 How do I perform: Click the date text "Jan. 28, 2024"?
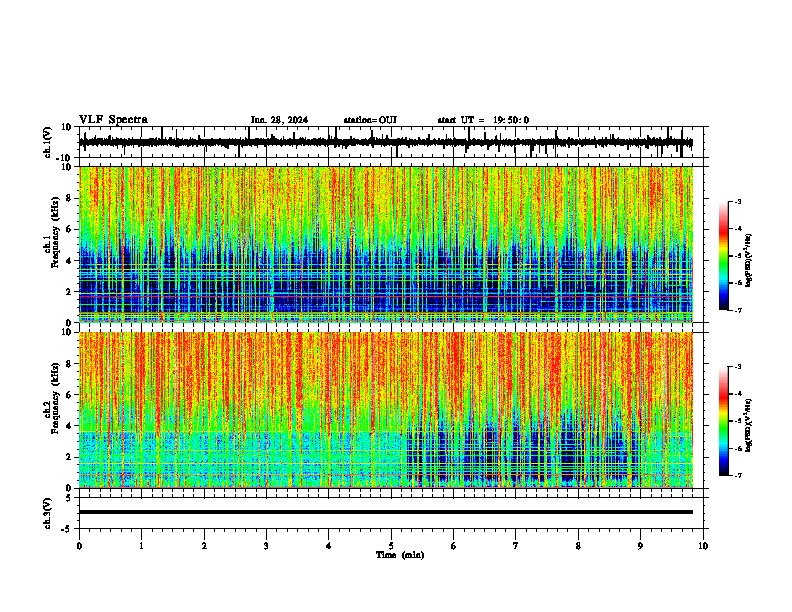[279, 120]
